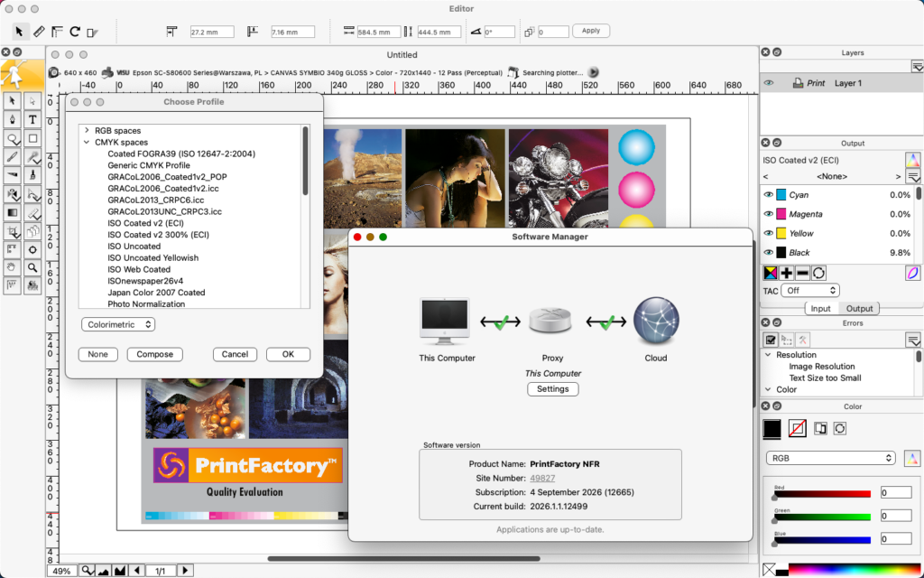924x578 pixels.
Task: Click the Red slider in Color panel
Action: pos(822,494)
